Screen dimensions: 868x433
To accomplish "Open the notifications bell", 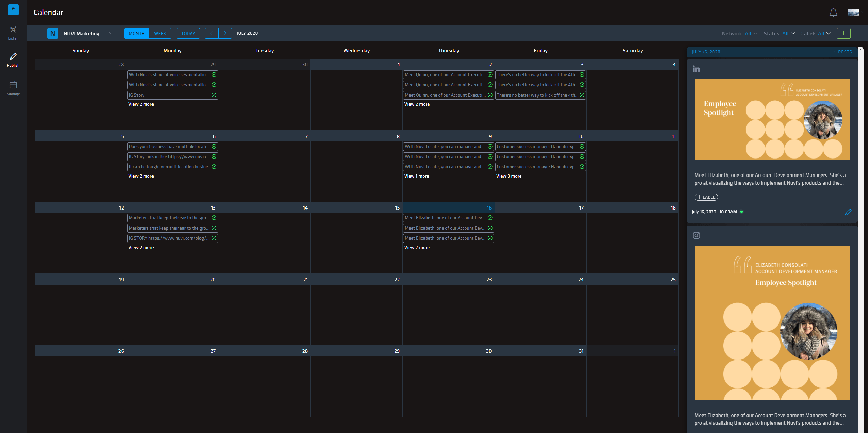I will 833,13.
